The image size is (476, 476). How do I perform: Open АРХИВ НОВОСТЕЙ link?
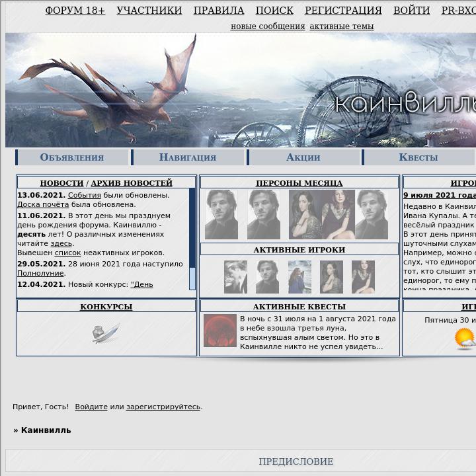(132, 183)
